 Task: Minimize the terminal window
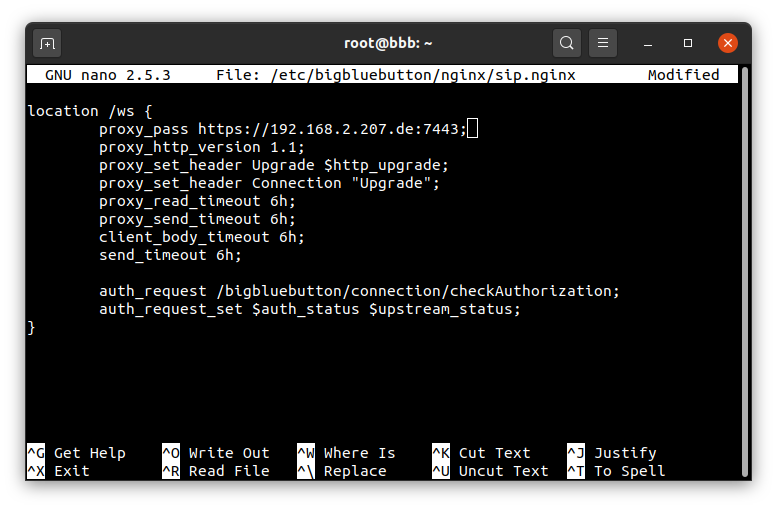tap(648, 43)
